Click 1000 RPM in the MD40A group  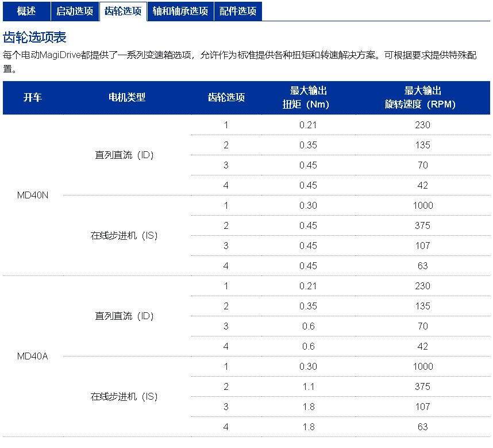[x=423, y=366]
